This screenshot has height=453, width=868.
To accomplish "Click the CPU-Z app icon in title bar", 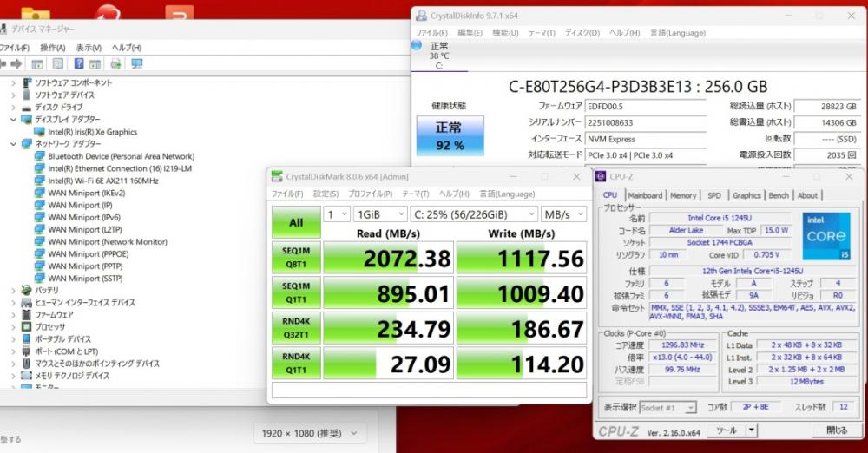I will pos(600,176).
